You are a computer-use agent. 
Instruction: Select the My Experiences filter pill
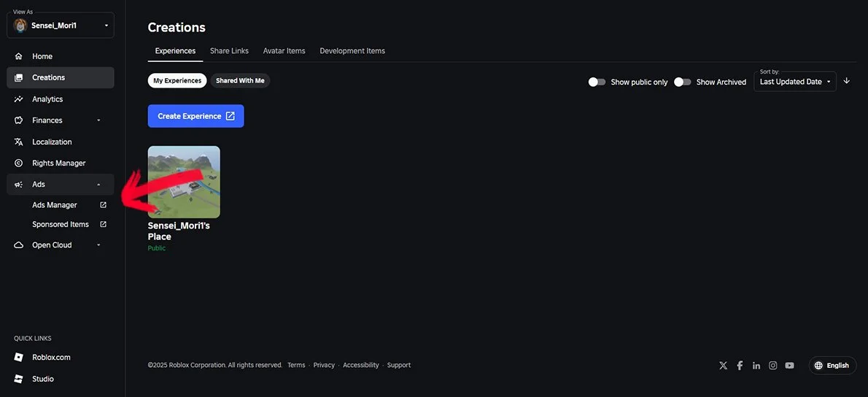click(x=177, y=81)
